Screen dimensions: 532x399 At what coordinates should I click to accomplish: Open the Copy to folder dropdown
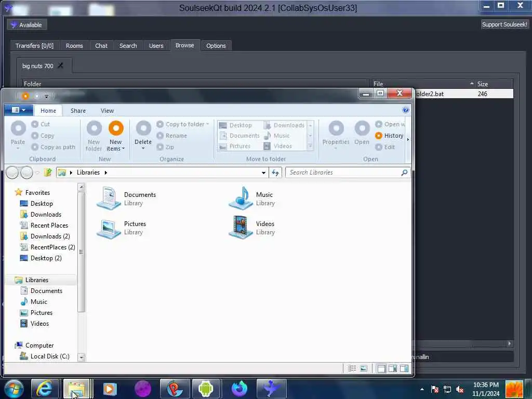click(x=182, y=124)
